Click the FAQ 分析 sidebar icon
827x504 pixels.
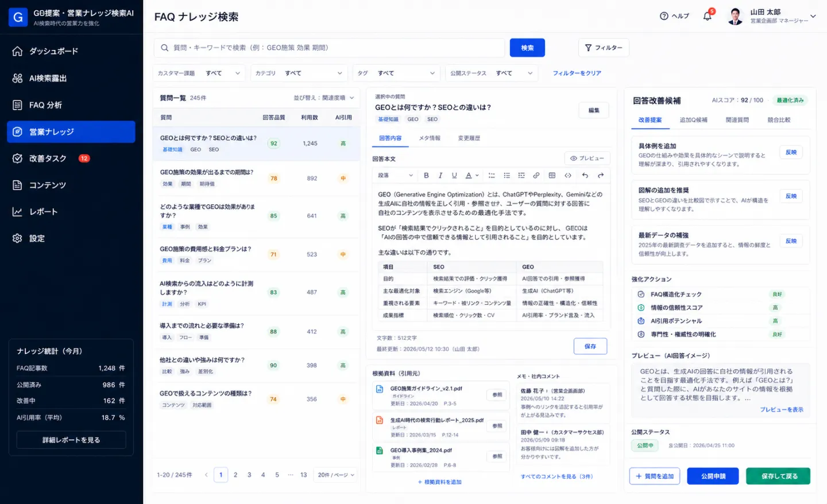pos(18,105)
